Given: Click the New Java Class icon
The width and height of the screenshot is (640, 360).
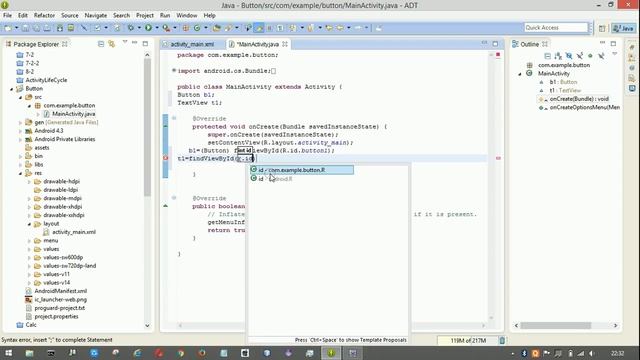Looking at the screenshot, I should click(x=197, y=28).
